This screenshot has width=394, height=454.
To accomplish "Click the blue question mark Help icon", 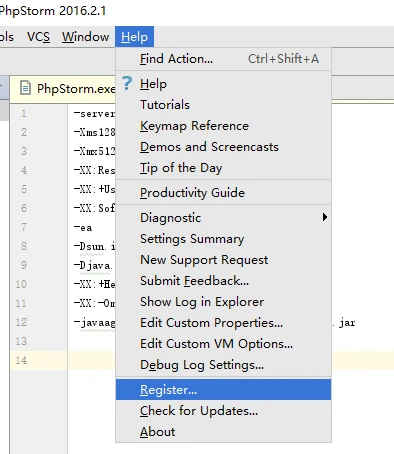I will (127, 83).
